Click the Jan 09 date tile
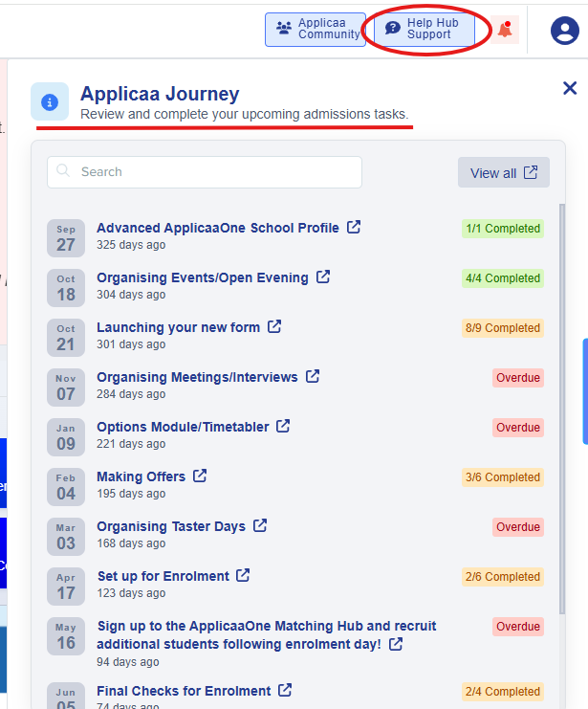The height and width of the screenshot is (709, 588). pyautogui.click(x=66, y=437)
